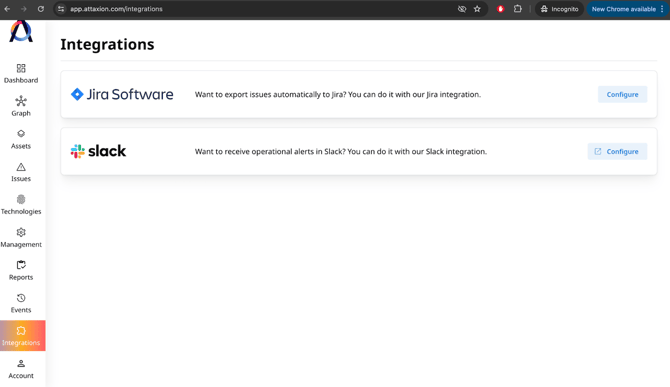Screen dimensions: 670x387
Task: Open Account in the sidebar
Action: coord(21,369)
